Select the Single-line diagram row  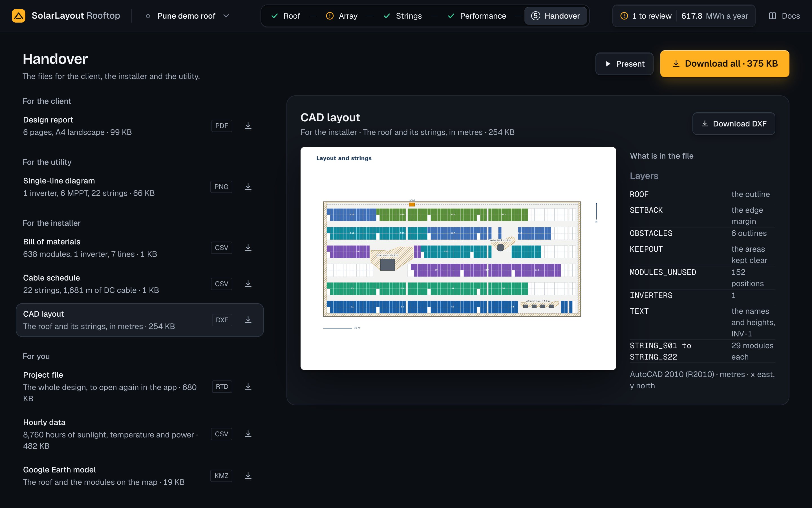(140, 187)
